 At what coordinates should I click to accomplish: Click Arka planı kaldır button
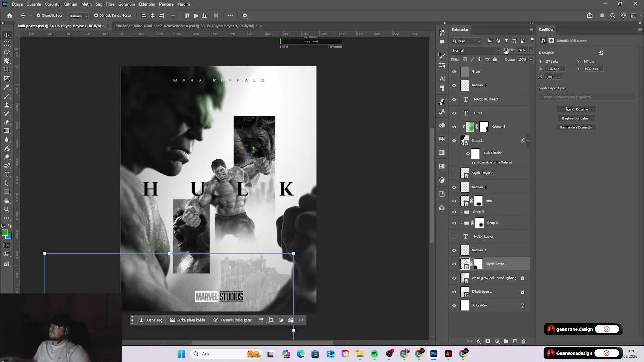188,320
